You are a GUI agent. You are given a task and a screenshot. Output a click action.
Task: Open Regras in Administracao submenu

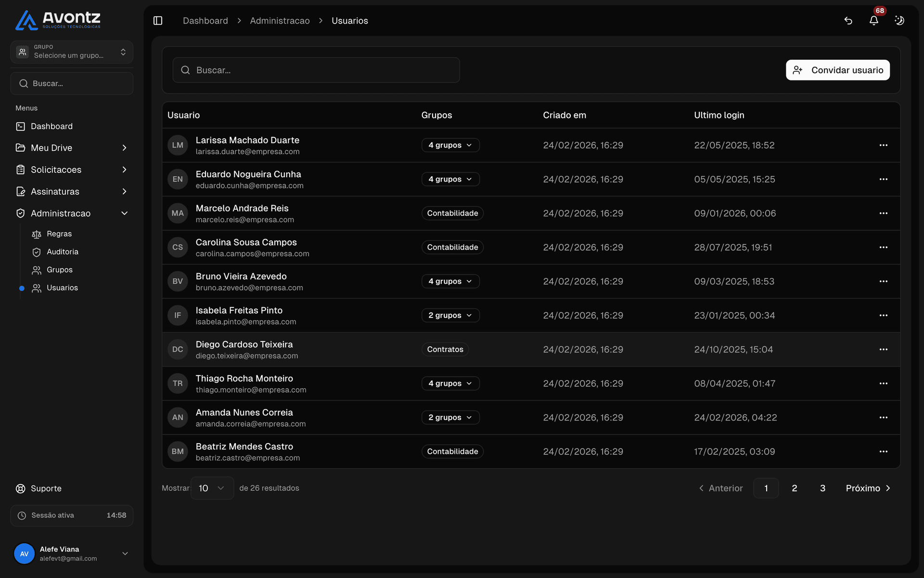tap(59, 234)
